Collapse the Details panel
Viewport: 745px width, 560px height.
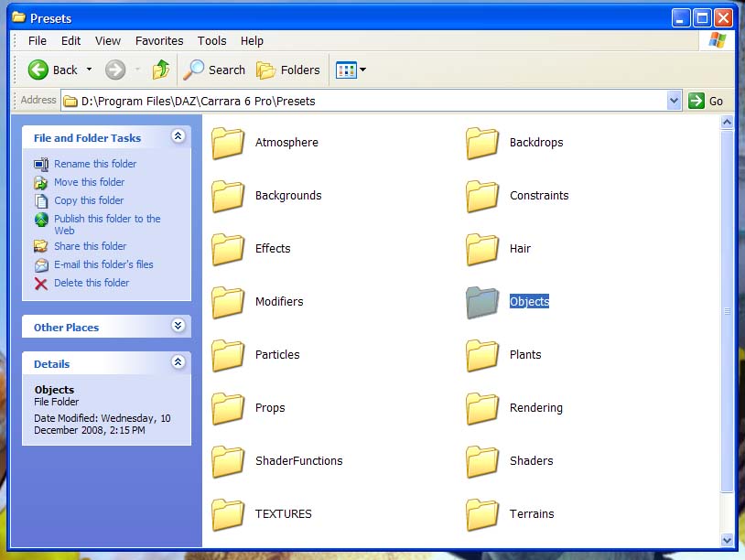click(x=178, y=362)
